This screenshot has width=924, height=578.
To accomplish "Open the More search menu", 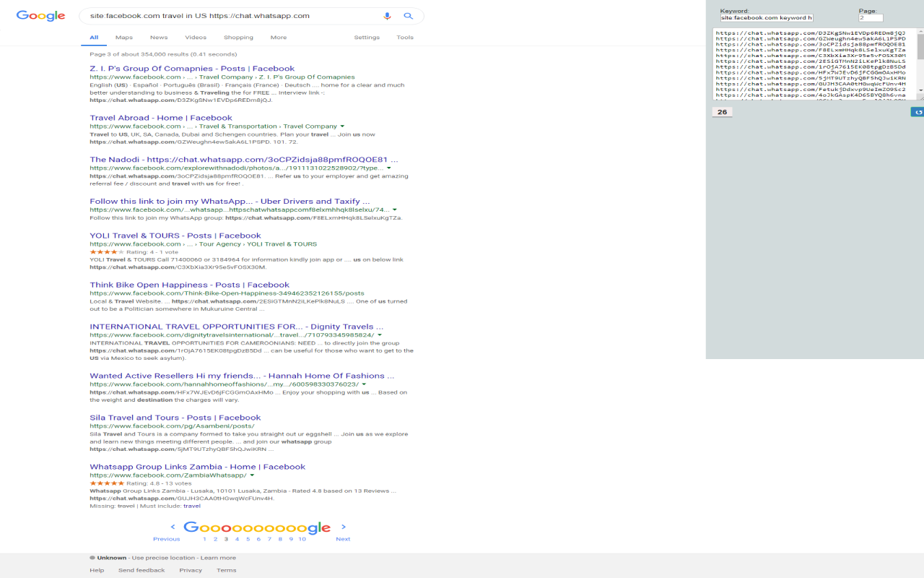I will pyautogui.click(x=279, y=38).
